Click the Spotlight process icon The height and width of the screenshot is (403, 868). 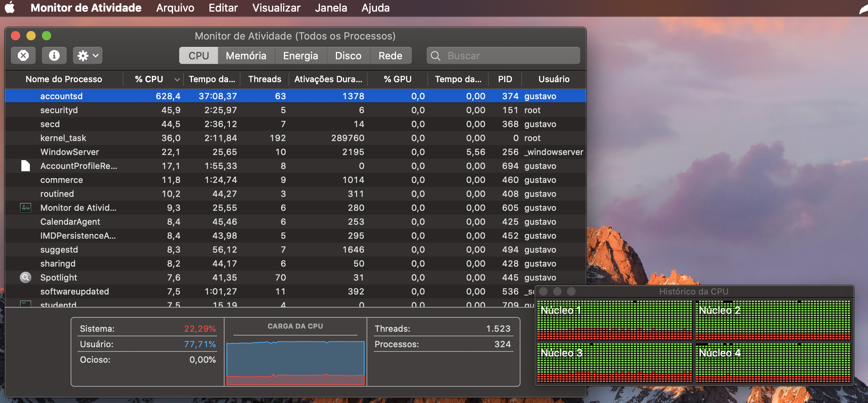tap(26, 277)
